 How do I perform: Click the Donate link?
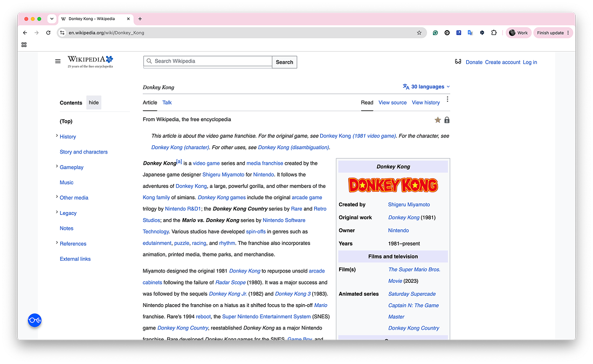pos(474,62)
